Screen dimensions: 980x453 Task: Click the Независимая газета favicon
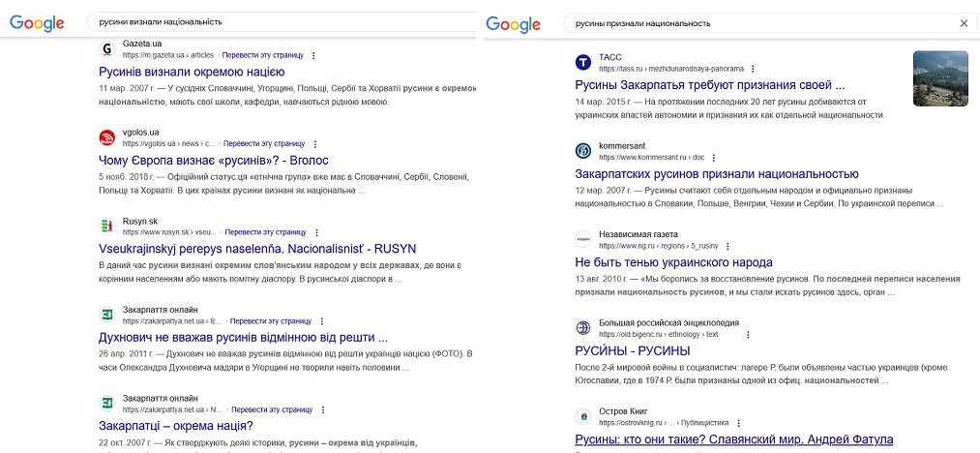583,240
